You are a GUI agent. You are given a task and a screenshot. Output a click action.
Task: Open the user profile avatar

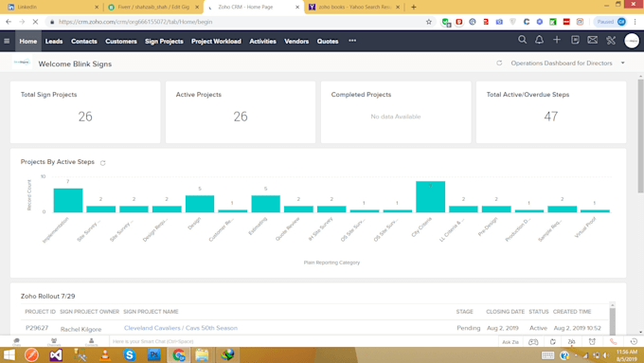[632, 41]
